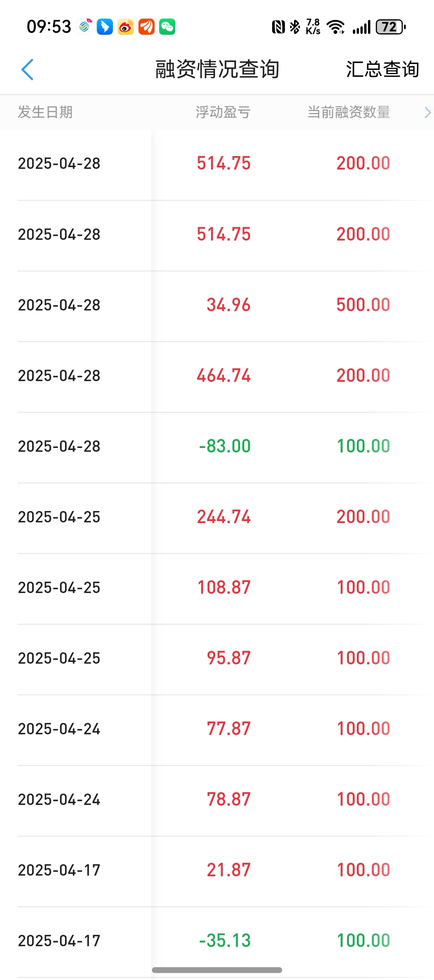Tap the NFC status icon
434x980 pixels.
click(x=278, y=27)
